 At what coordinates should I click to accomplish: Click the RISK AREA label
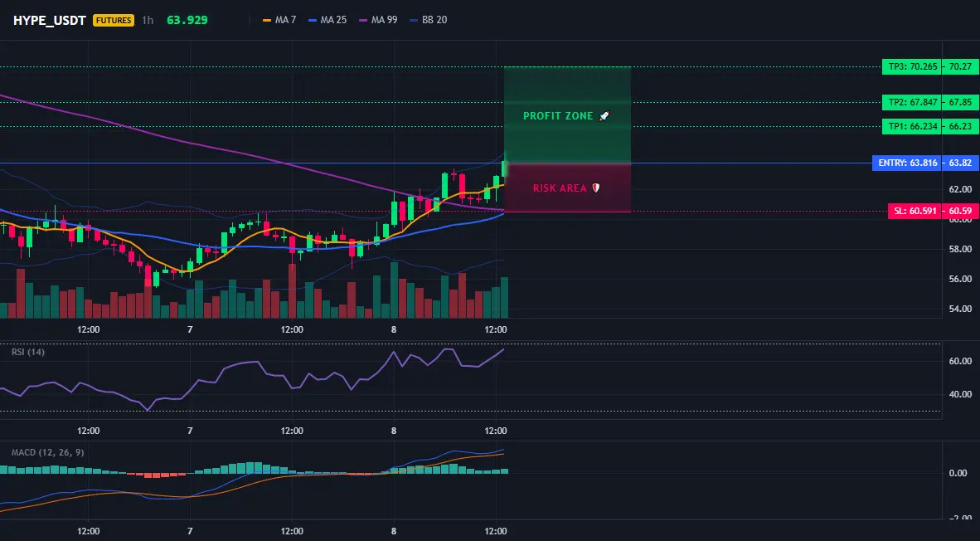[x=560, y=188]
